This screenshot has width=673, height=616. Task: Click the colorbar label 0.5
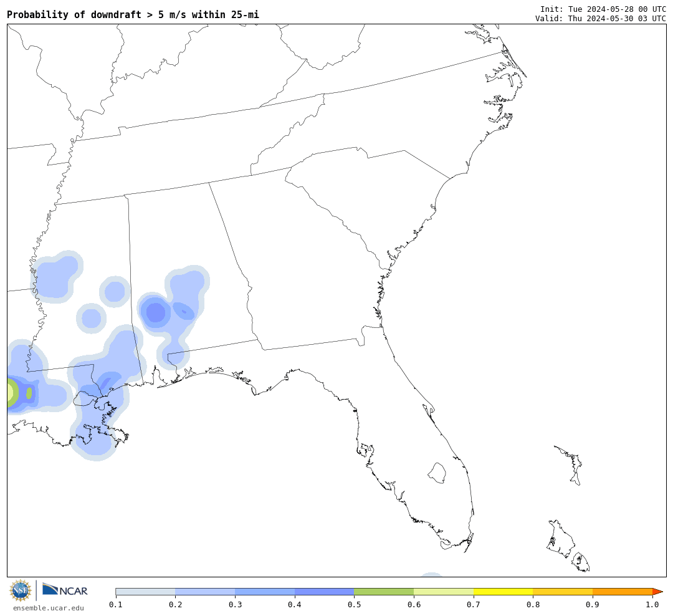pos(354,605)
